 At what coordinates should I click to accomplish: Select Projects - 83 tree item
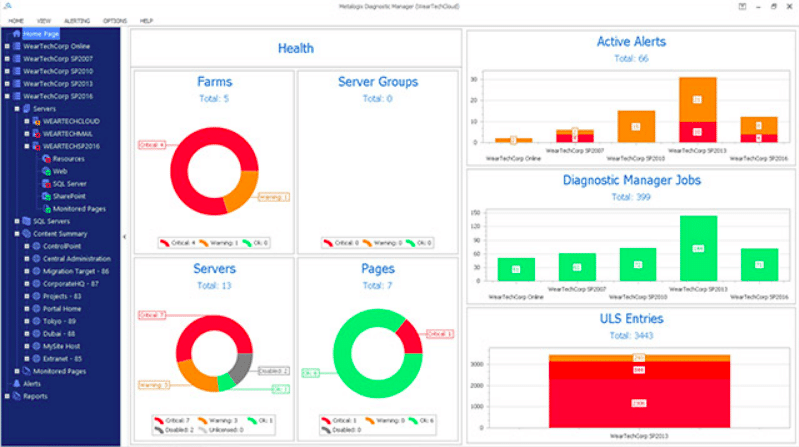click(x=62, y=296)
